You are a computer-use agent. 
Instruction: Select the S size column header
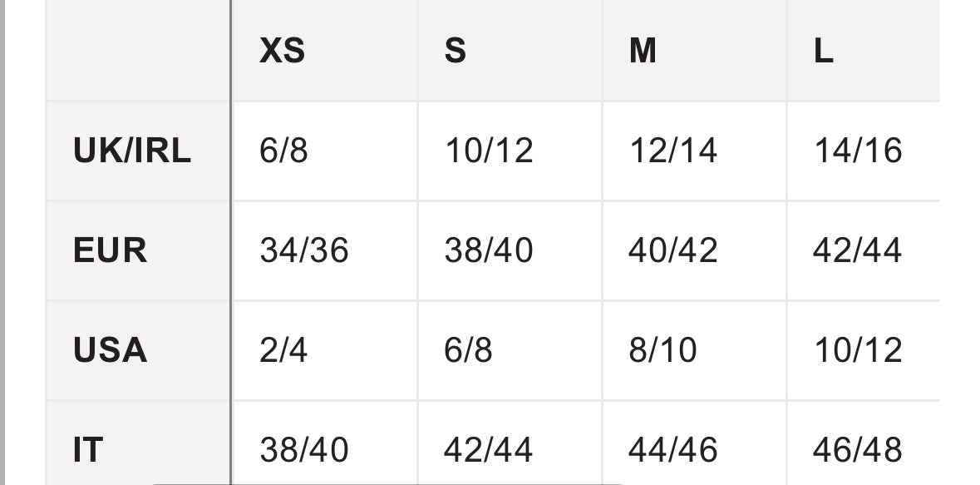click(510, 50)
